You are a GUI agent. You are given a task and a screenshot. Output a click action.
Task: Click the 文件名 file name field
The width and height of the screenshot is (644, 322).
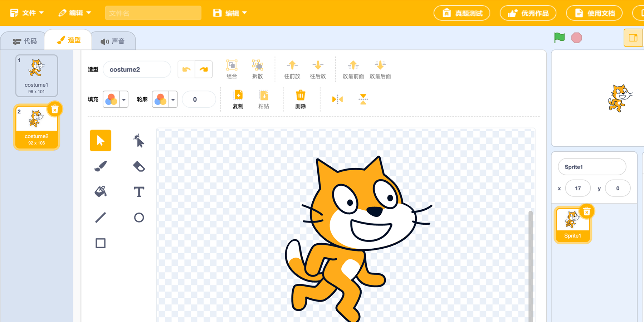coord(153,13)
